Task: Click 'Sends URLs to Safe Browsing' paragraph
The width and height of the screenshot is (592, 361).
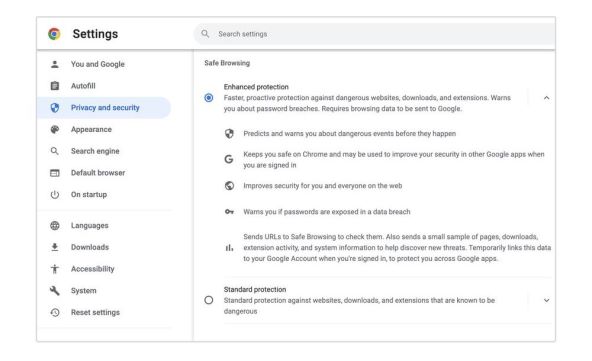Action: (x=397, y=248)
